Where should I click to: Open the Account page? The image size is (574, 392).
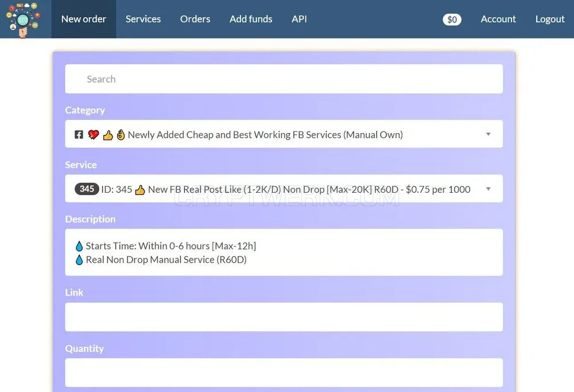(x=498, y=19)
